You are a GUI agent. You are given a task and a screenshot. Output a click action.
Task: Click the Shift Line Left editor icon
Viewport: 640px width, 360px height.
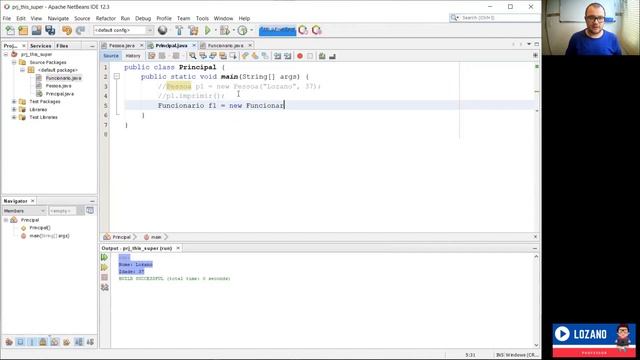pyautogui.click(x=278, y=56)
